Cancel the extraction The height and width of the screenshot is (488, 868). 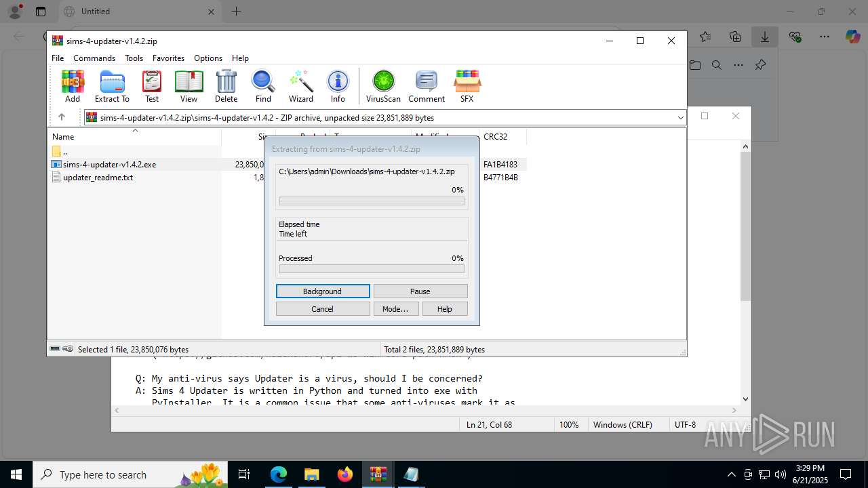(323, 309)
